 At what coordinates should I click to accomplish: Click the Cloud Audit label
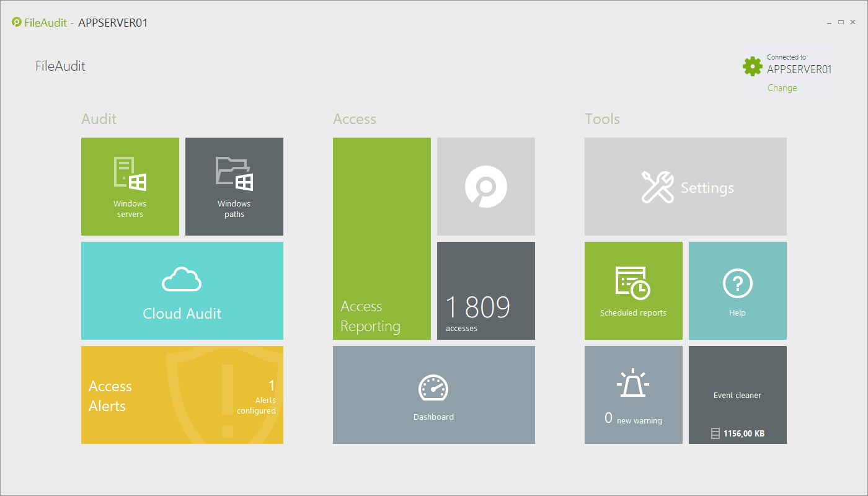click(182, 314)
